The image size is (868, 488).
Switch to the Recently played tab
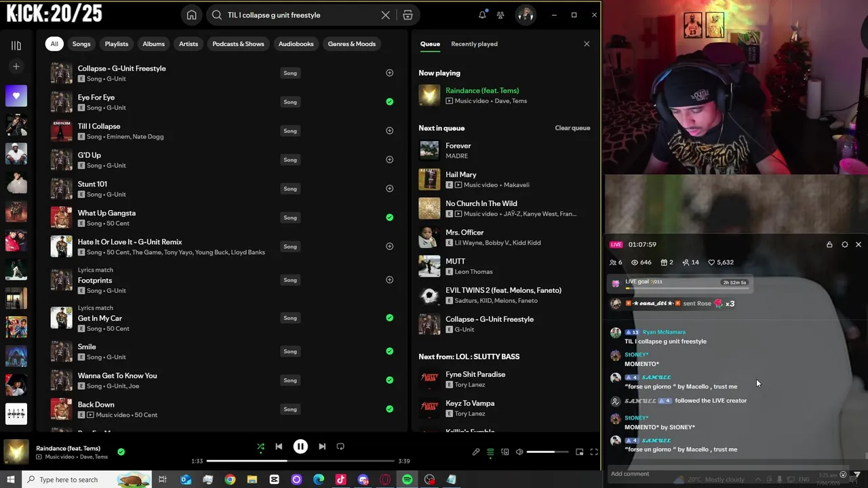[x=474, y=44]
